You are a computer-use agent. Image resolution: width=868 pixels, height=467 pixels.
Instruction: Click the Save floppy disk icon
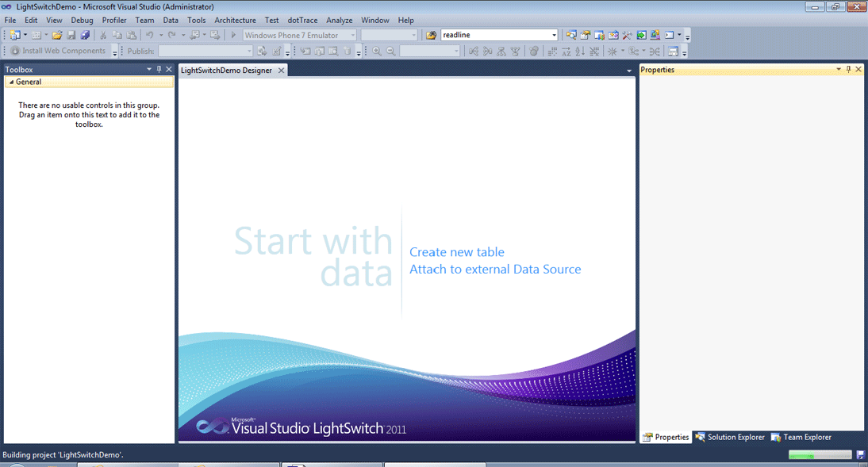pyautogui.click(x=71, y=35)
